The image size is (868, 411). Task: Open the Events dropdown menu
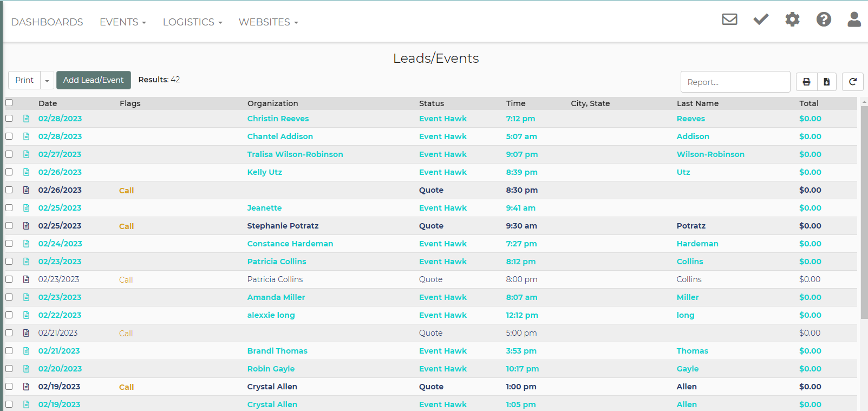[x=122, y=22]
